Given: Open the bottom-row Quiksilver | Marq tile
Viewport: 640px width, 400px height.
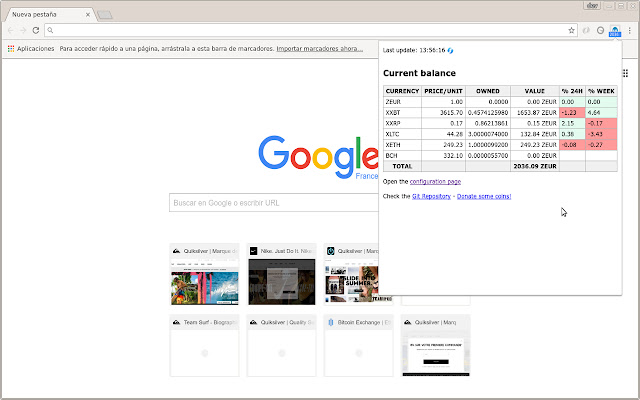Looking at the screenshot, I should pyautogui.click(x=436, y=346).
